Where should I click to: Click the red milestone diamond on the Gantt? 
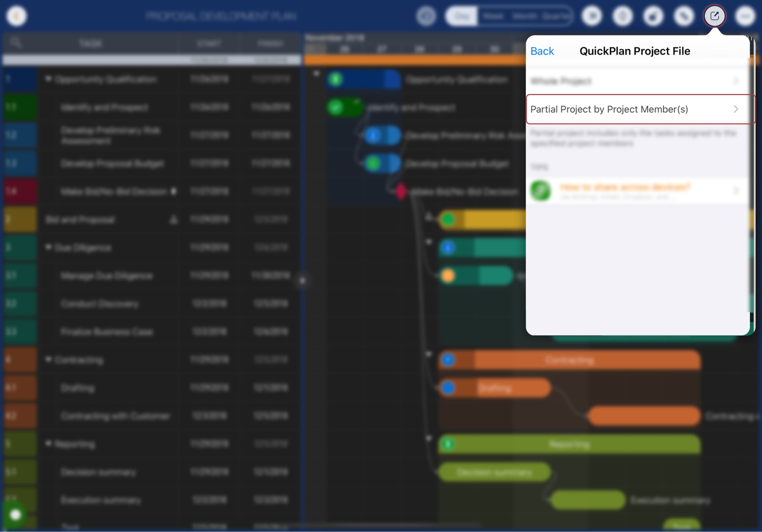coord(401,191)
